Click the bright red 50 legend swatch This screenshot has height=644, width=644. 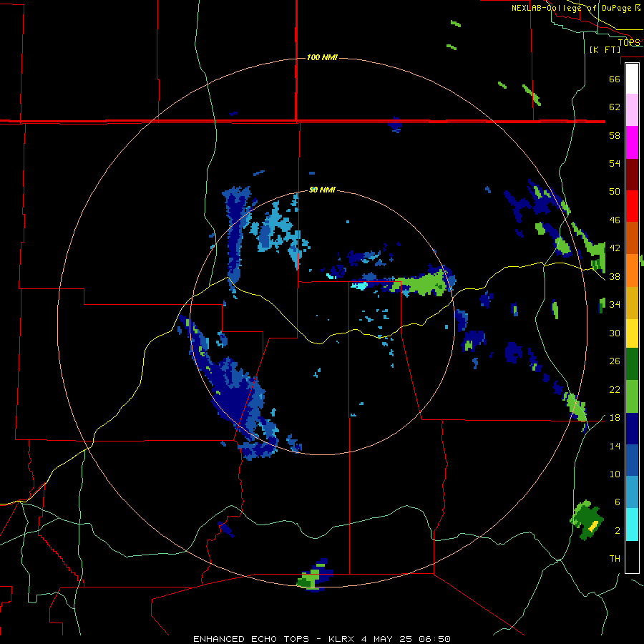[632, 206]
